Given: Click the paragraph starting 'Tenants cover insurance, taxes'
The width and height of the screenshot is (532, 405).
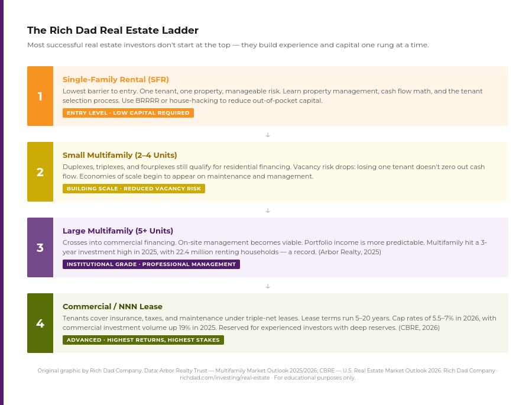Looking at the screenshot, I should coord(279,323).
